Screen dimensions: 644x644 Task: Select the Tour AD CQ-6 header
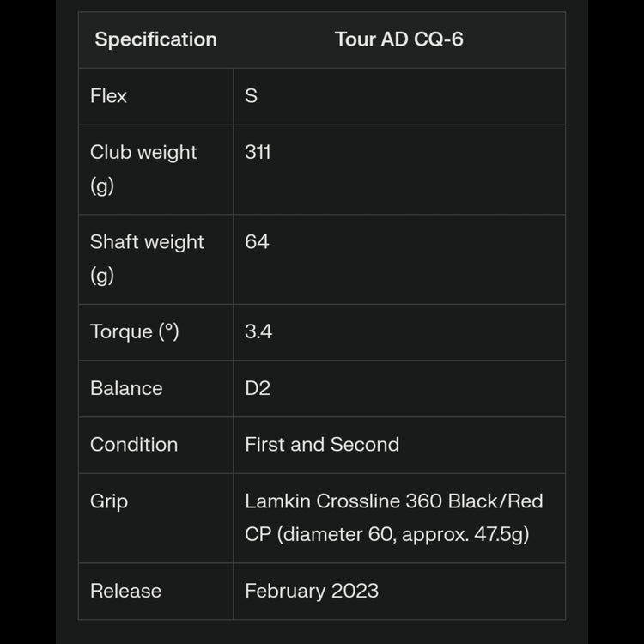[x=398, y=39]
